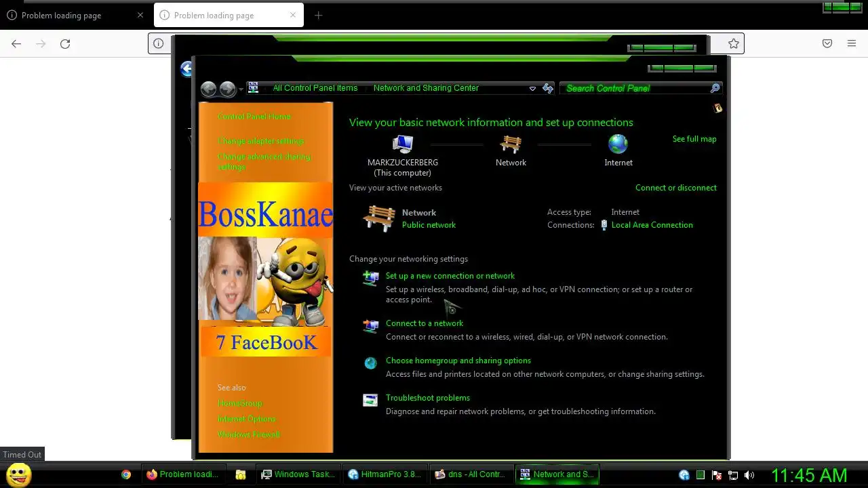Click the Control Panel forward arrow button
This screenshot has width=868, height=488.
point(227,89)
